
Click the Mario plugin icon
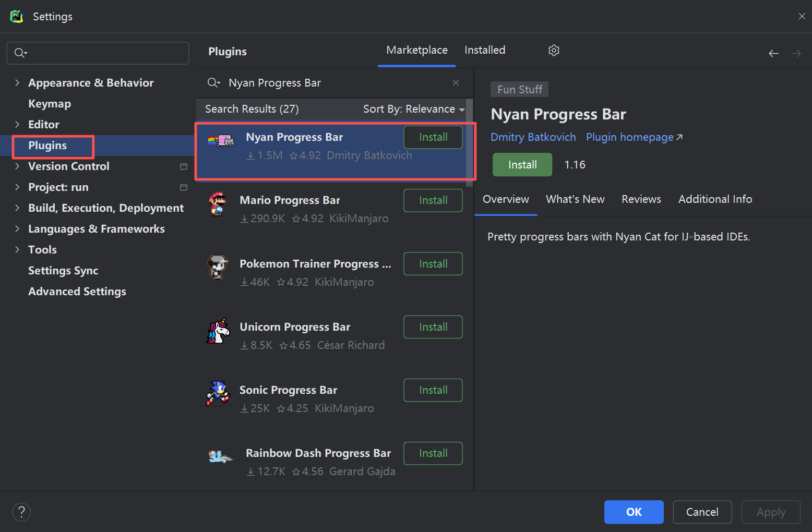click(218, 204)
